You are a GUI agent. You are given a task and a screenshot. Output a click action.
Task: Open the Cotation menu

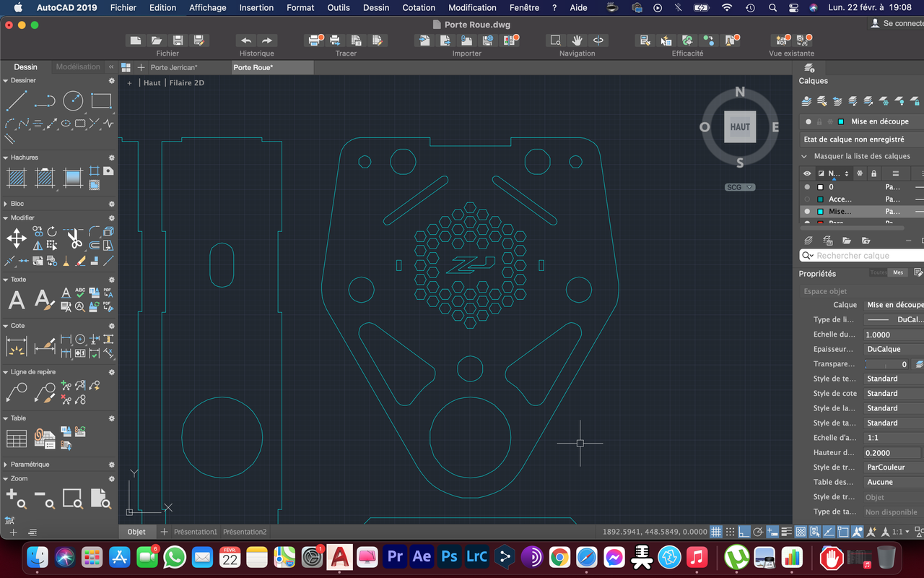pyautogui.click(x=419, y=8)
